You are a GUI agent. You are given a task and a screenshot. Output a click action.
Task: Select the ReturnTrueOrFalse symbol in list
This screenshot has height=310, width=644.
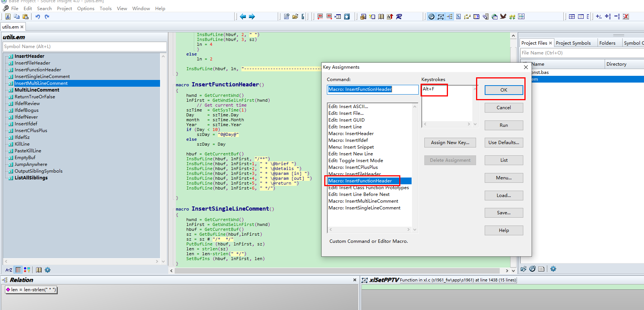(34, 97)
